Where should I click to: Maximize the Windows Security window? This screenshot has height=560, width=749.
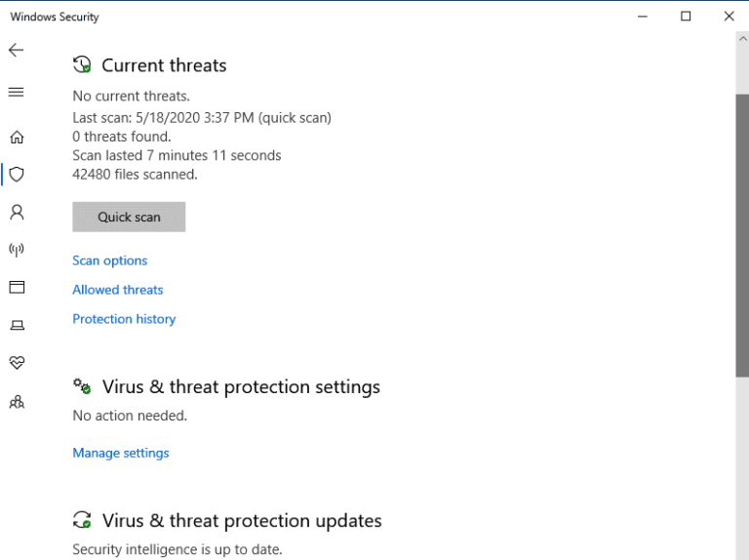coord(686,17)
